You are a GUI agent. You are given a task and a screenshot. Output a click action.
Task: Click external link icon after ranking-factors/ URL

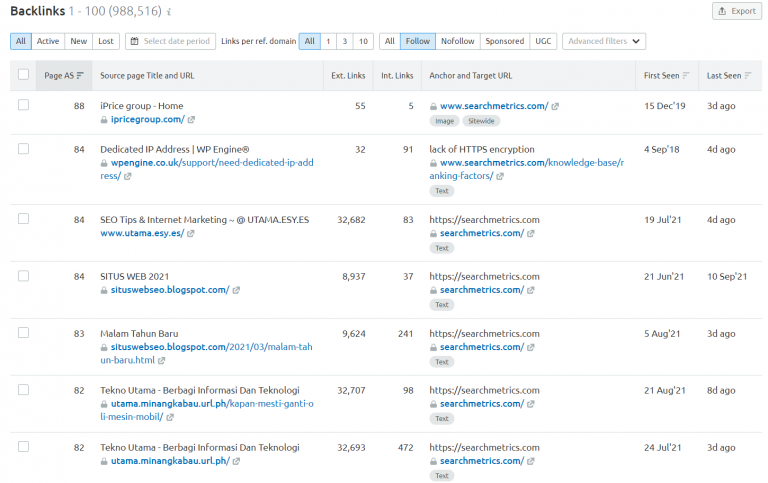(x=500, y=176)
